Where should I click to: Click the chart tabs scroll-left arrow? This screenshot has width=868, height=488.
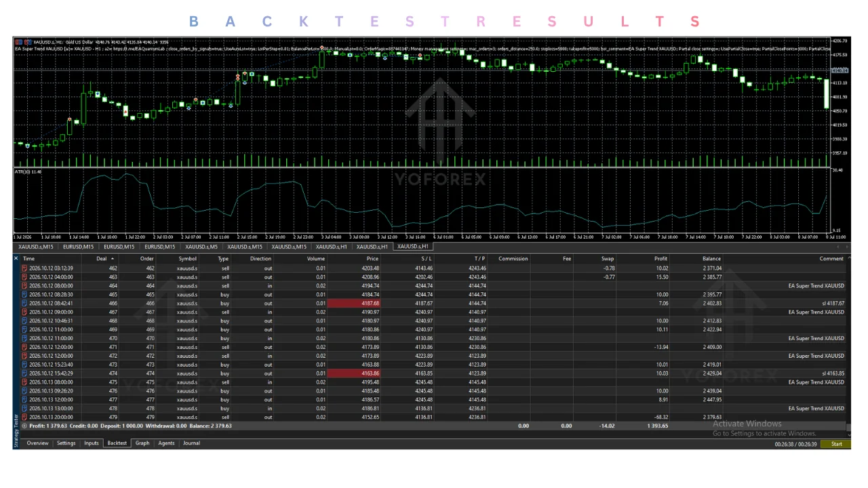point(840,247)
